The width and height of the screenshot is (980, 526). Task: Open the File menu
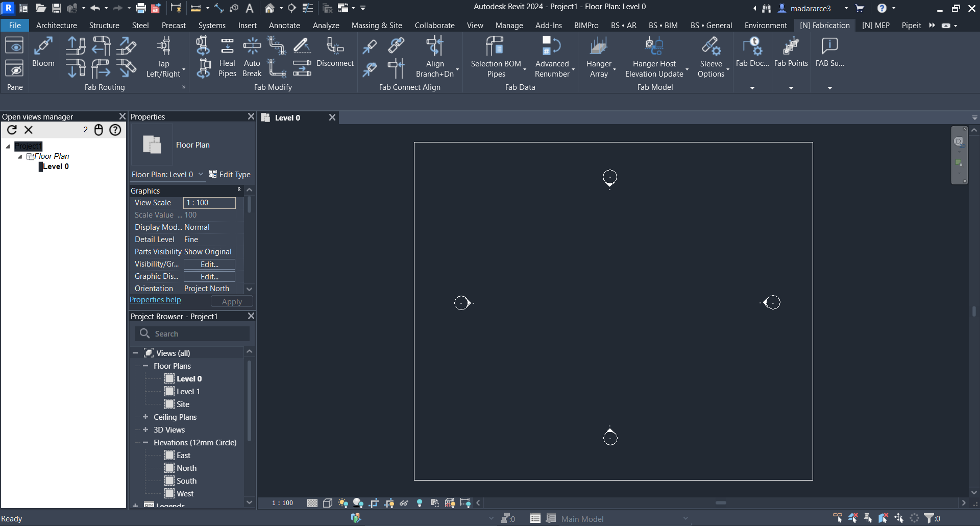(x=15, y=26)
